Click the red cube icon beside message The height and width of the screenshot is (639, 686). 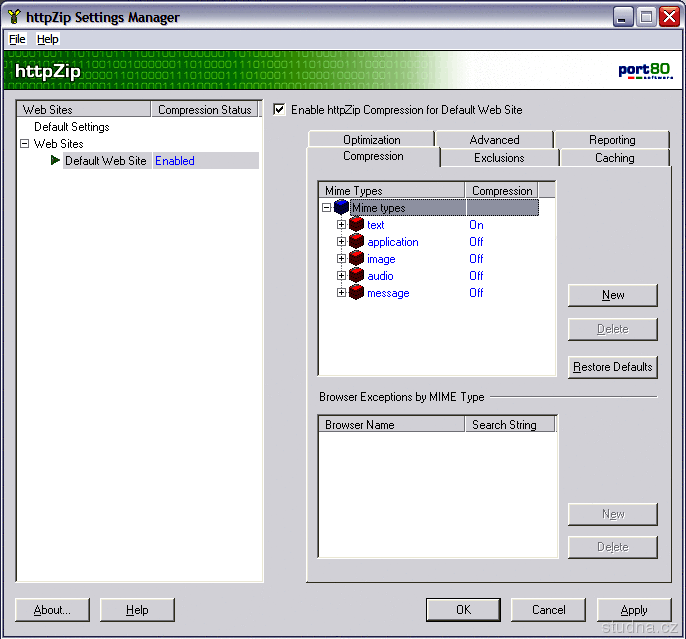click(x=356, y=293)
